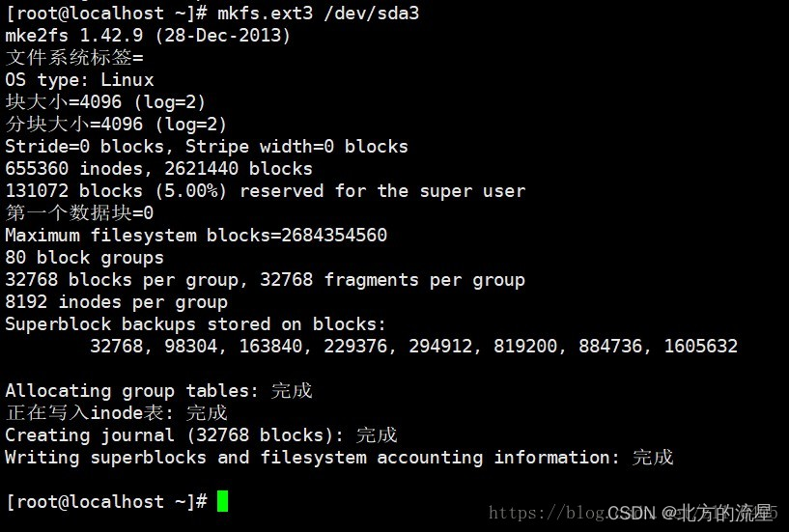789x532 pixels.
Task: Click the Maximum filesystem blocks line
Action: [196, 236]
